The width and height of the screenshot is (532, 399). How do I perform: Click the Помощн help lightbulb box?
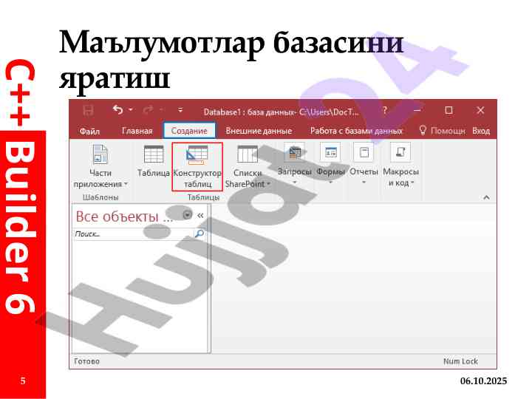point(442,131)
